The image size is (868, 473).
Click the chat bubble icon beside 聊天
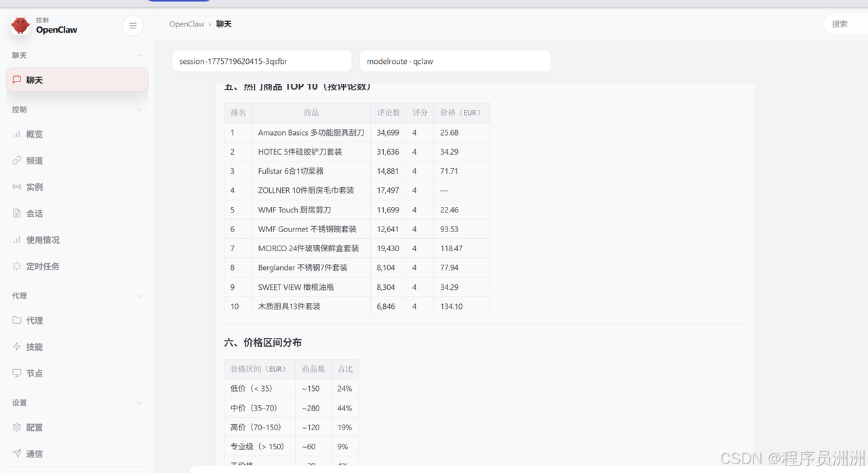click(17, 79)
